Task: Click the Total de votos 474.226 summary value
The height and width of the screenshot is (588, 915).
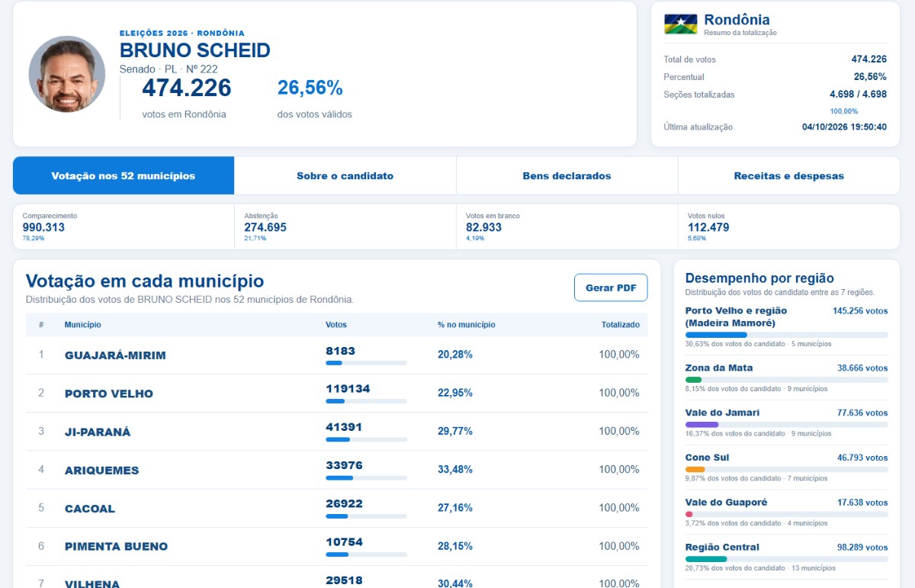Action: point(868,59)
